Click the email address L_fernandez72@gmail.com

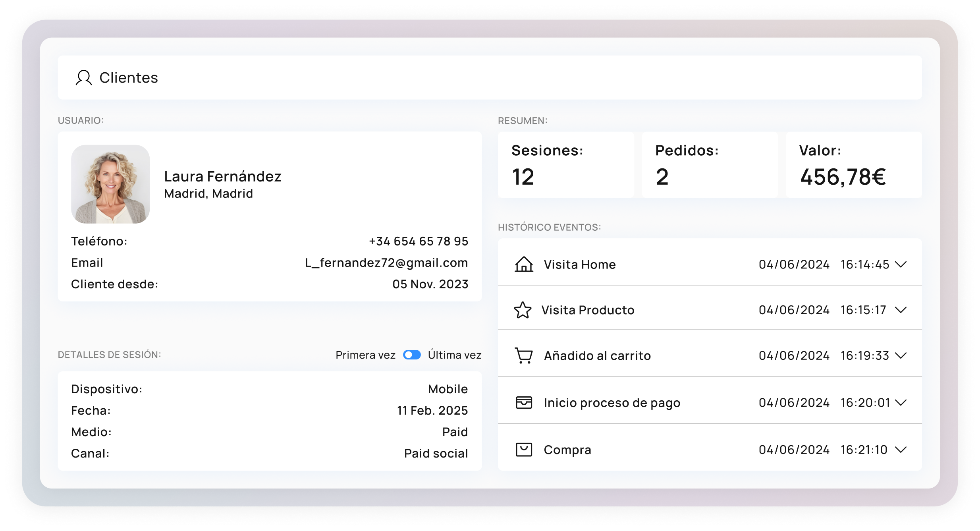(386, 263)
